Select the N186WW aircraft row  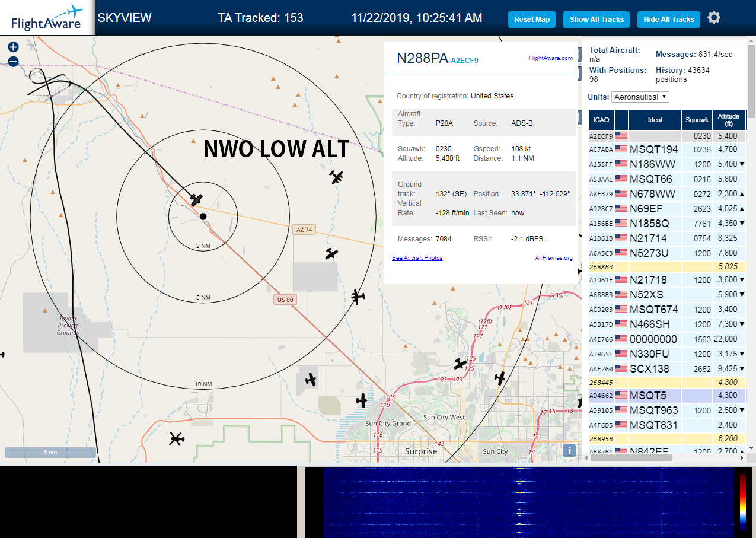point(666,164)
